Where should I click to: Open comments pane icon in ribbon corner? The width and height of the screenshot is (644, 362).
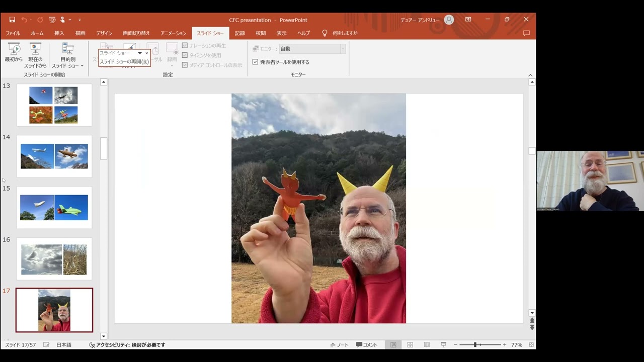[x=526, y=33]
